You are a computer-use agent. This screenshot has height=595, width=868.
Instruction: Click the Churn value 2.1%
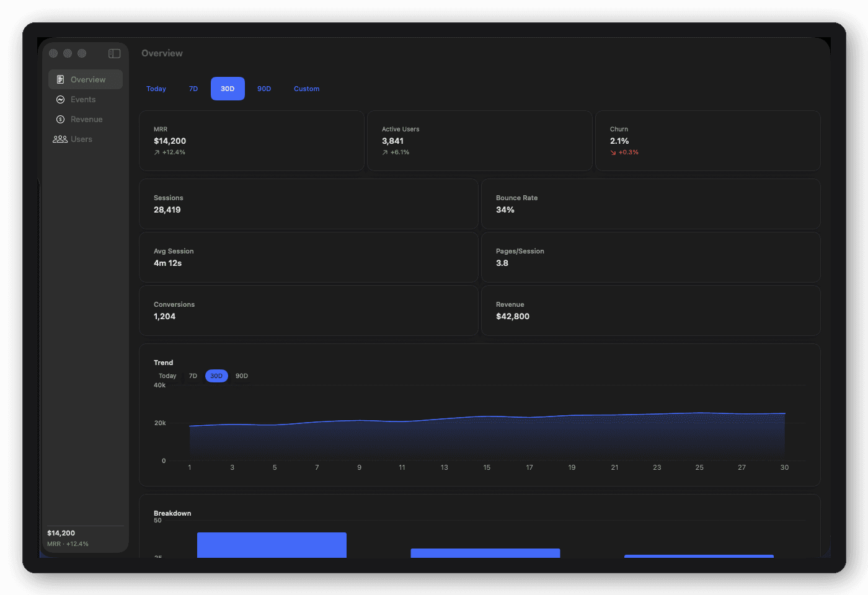pos(619,141)
